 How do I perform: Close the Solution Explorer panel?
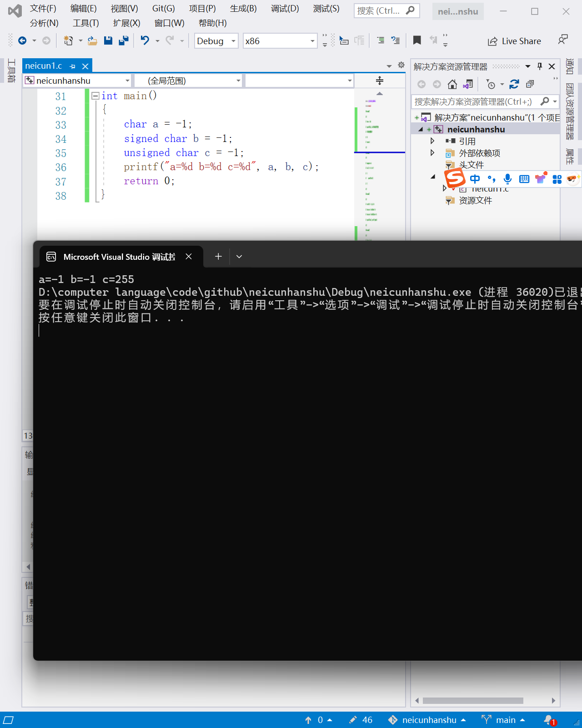pyautogui.click(x=552, y=66)
